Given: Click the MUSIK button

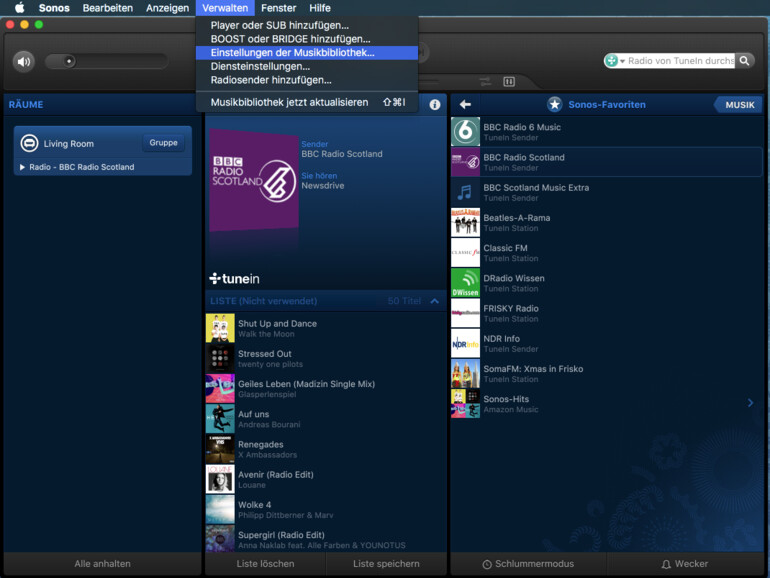Looking at the screenshot, I should tap(739, 105).
